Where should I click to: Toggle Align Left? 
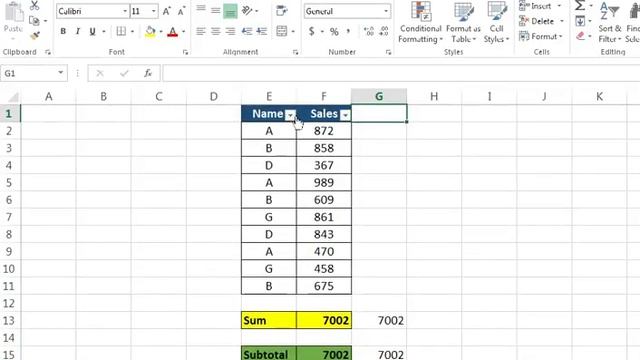pyautogui.click(x=200, y=31)
